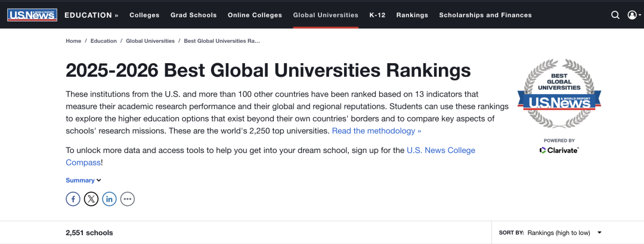This screenshot has height=244, width=644.
Task: Click the Best Global Universities badge
Action: point(559,94)
